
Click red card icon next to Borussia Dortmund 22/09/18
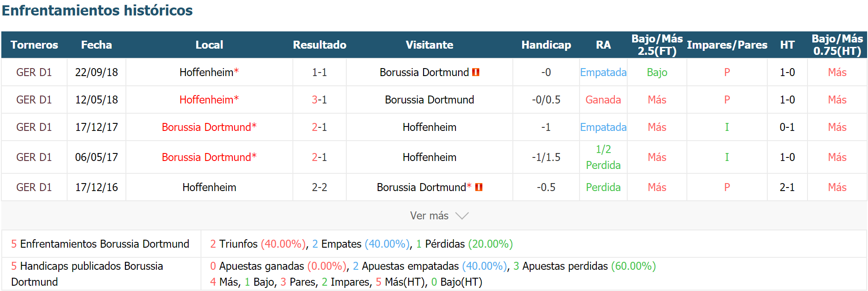[476, 72]
